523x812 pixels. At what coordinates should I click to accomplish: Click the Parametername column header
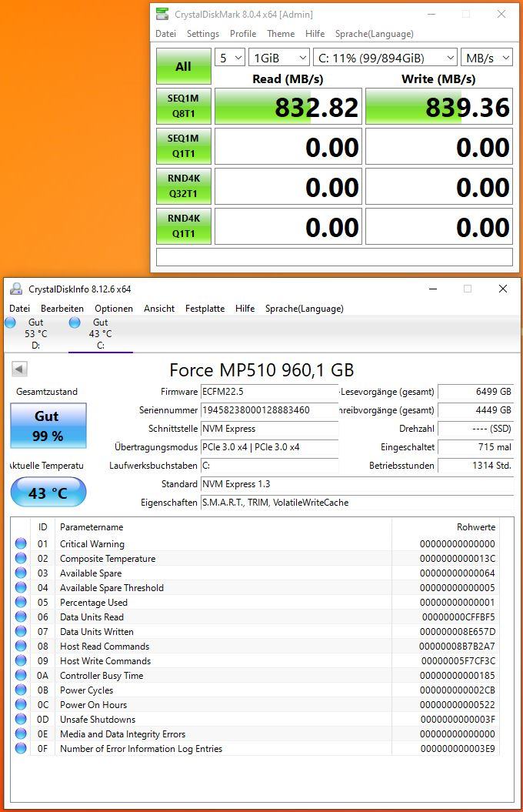click(92, 526)
